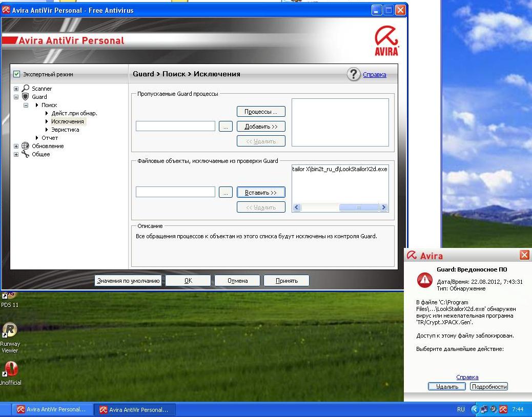Click the Guard shield icon
Screen dimensions: 532x417
26,97
